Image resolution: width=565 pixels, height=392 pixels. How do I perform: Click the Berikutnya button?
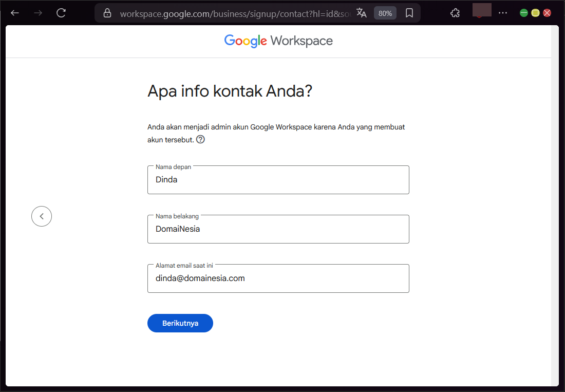tap(180, 323)
